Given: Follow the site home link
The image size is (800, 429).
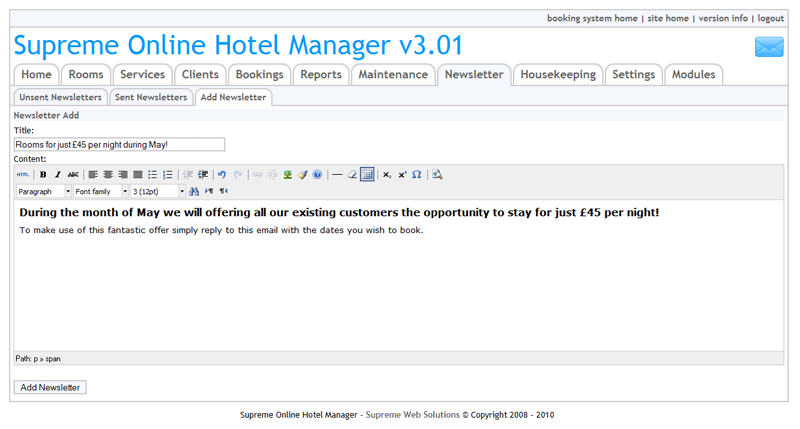Looking at the screenshot, I should pos(668,18).
